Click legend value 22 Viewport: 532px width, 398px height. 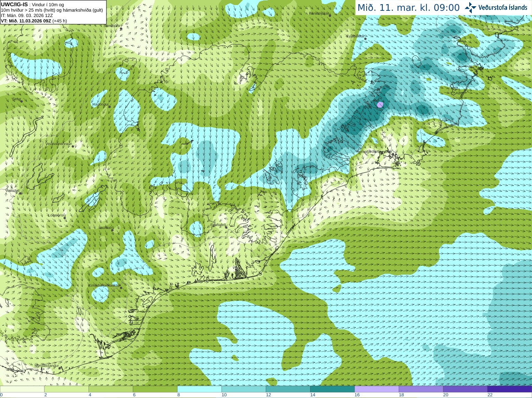(x=490, y=395)
